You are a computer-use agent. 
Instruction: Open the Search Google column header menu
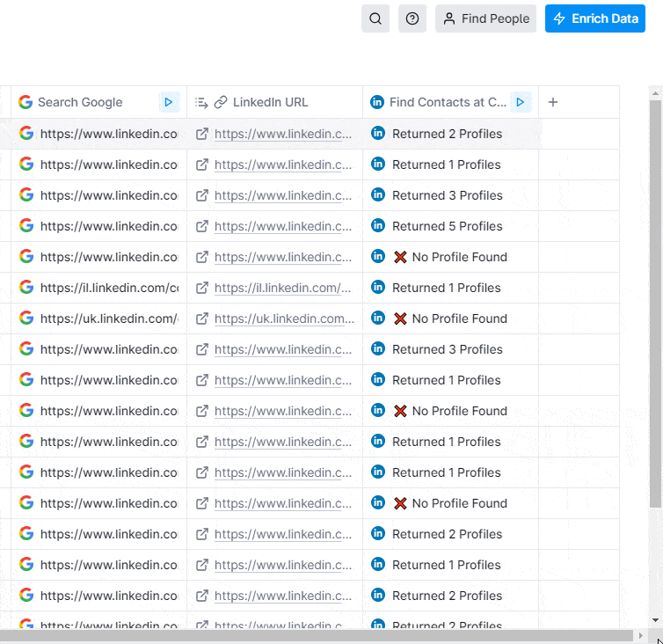coord(80,102)
